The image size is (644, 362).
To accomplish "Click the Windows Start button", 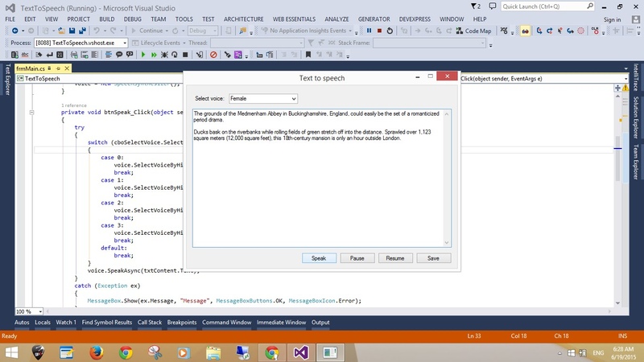I will (x=11, y=352).
